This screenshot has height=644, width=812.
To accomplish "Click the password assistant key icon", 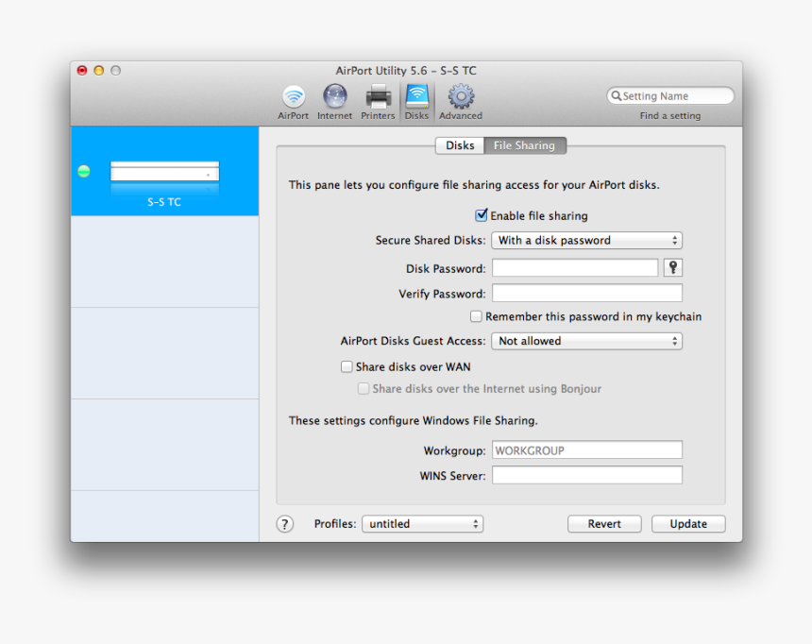I will coord(672,267).
